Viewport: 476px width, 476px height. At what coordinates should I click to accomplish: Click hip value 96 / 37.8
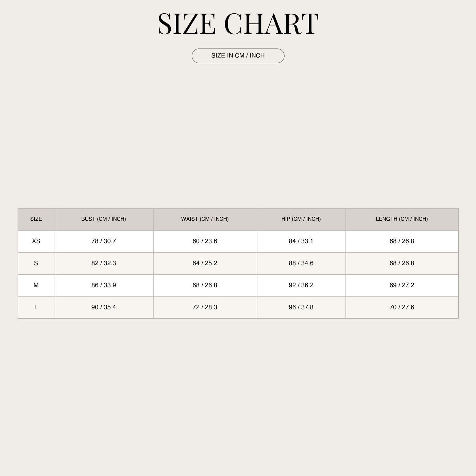coord(301,307)
